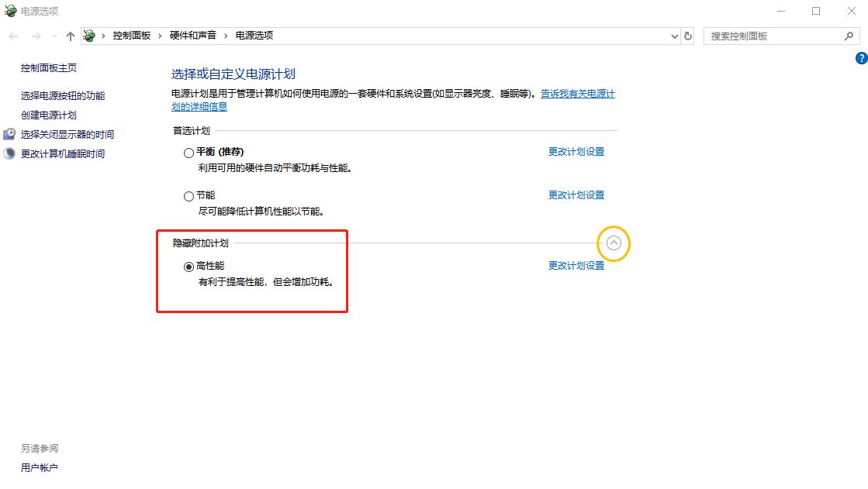The width and height of the screenshot is (868, 489).
Task: Open the address bar dropdown arrow
Action: pos(674,36)
